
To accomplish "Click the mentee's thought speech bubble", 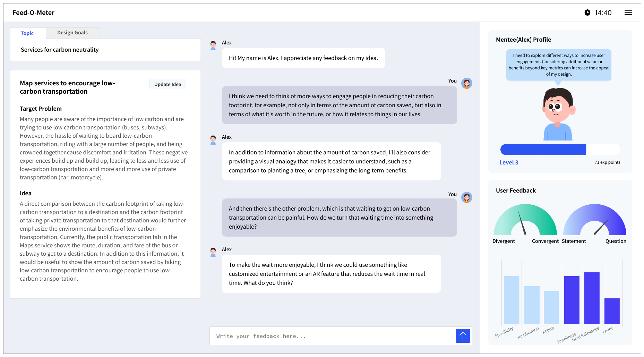I will [x=559, y=65].
